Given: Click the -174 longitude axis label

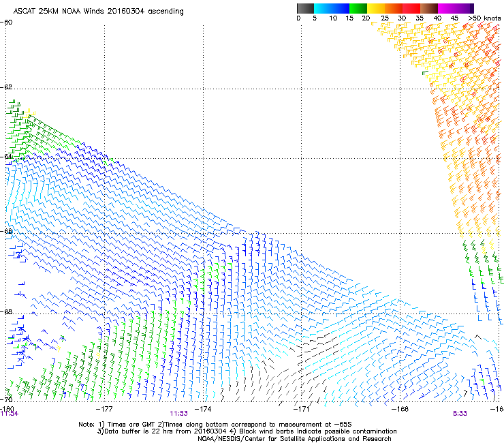Looking at the screenshot, I should [x=203, y=409].
